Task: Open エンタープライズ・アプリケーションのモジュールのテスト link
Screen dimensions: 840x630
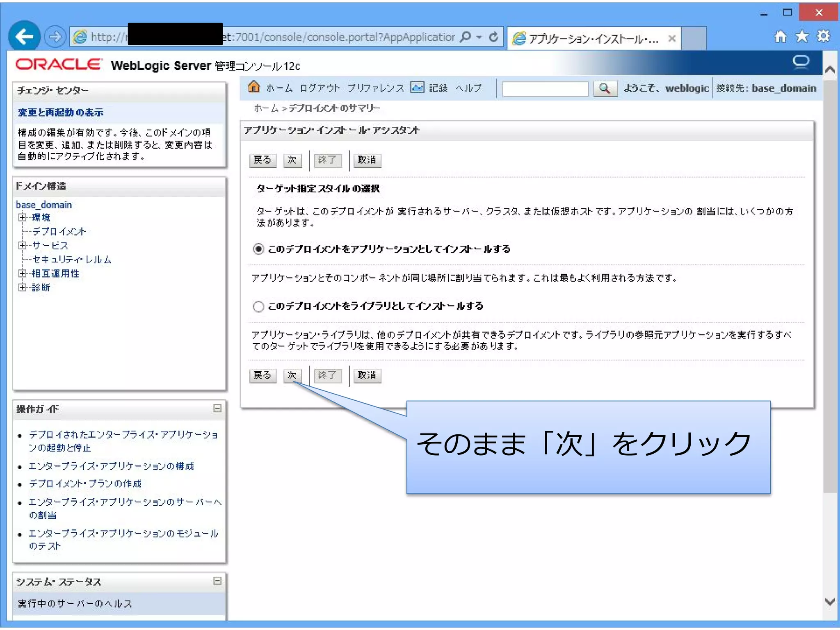Action: tap(123, 539)
